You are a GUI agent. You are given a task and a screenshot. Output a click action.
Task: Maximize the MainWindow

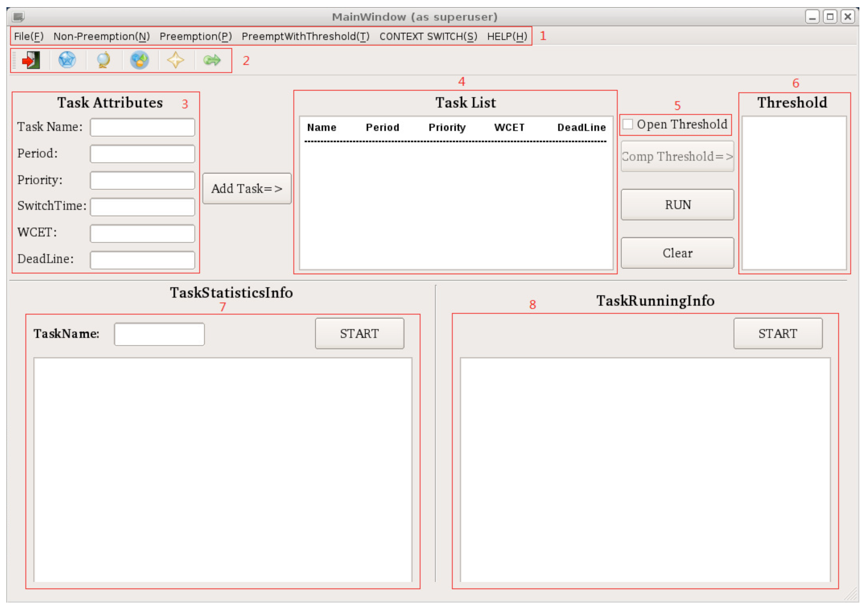click(830, 17)
